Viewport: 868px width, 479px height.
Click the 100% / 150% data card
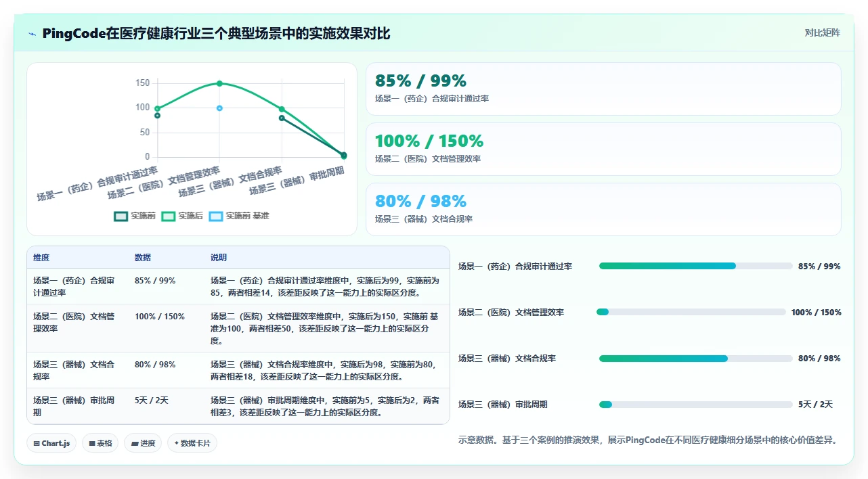pyautogui.click(x=603, y=150)
